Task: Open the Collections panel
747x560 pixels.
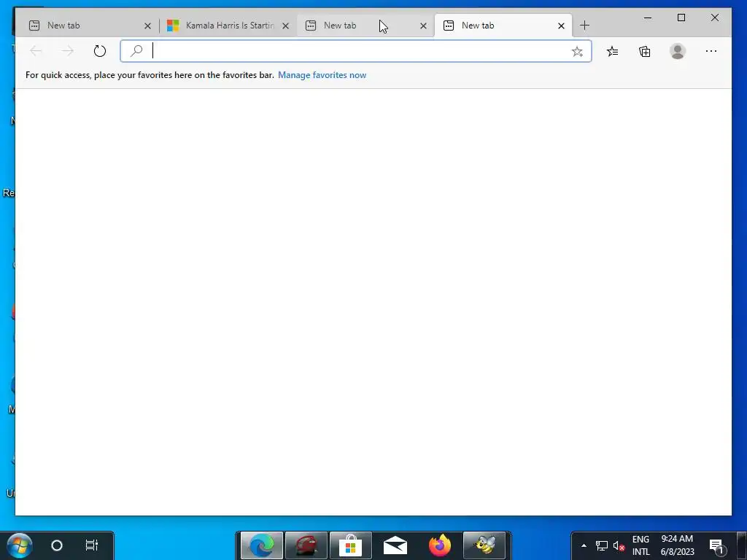Action: (645, 51)
